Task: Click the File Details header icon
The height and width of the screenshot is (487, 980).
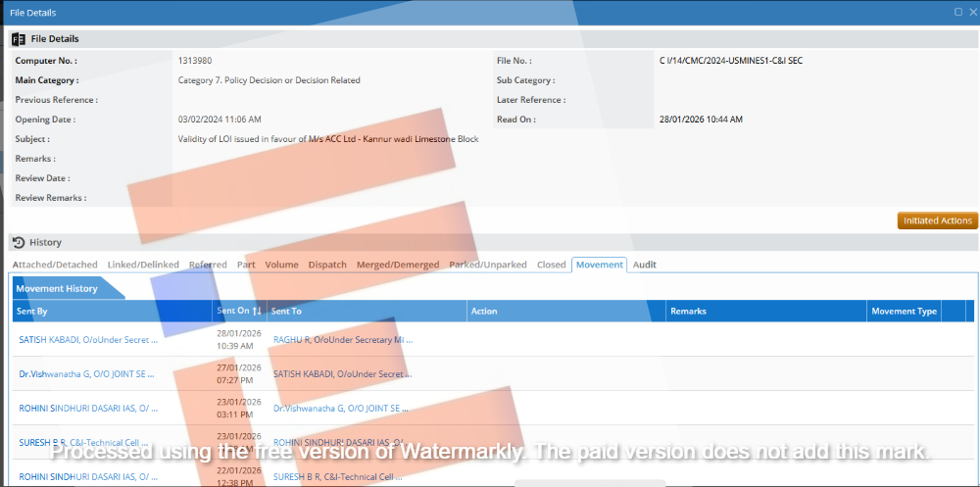Action: 19,39
